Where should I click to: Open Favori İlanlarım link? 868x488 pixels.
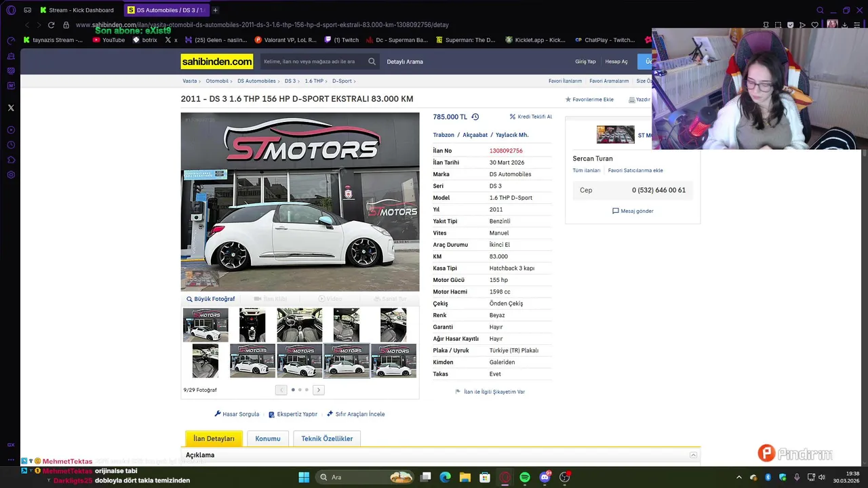coord(566,81)
